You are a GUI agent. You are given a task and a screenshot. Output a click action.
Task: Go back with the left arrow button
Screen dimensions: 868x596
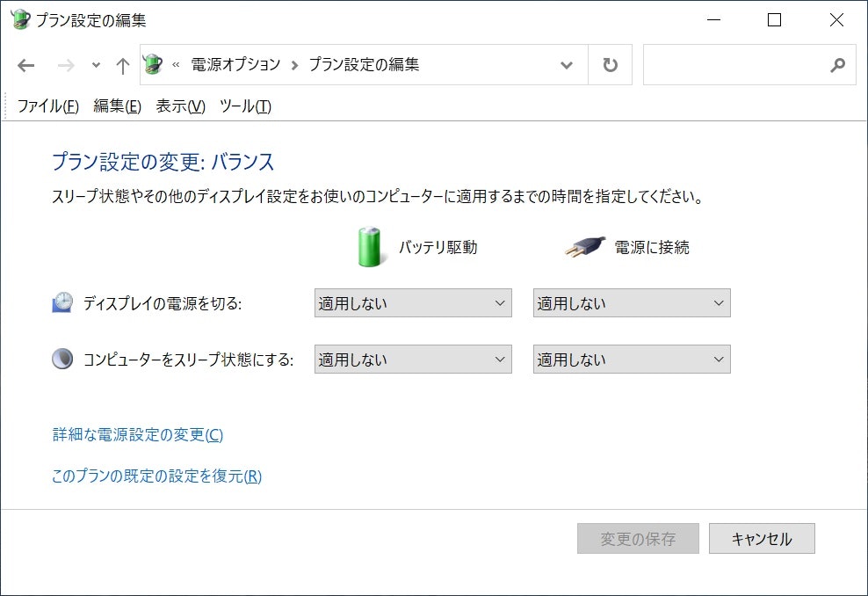pyautogui.click(x=26, y=65)
